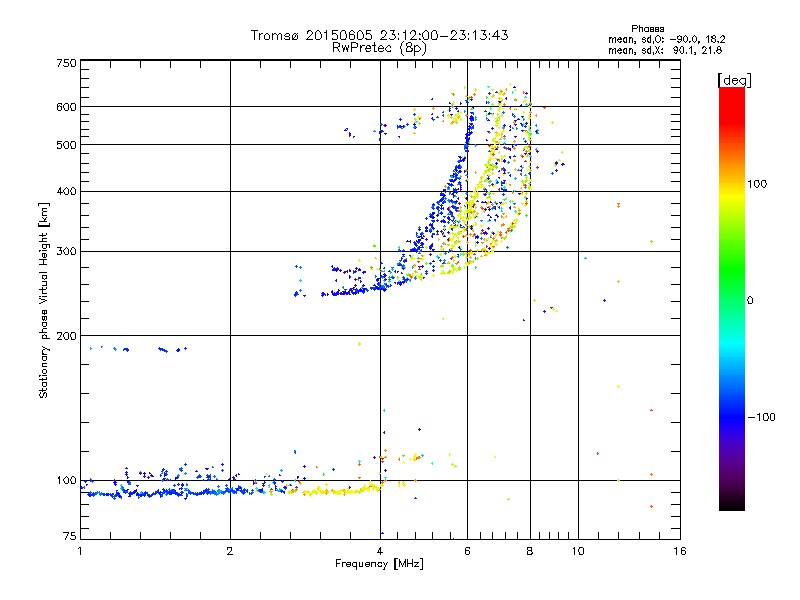Click the 'RwPretec (8p)' subtitle
The height and width of the screenshot is (600, 800).
tap(379, 48)
